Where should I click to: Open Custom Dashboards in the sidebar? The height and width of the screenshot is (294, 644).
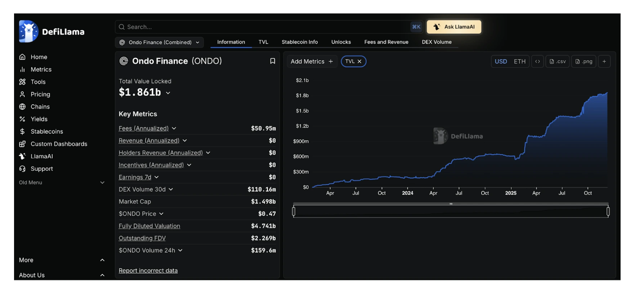(53, 144)
